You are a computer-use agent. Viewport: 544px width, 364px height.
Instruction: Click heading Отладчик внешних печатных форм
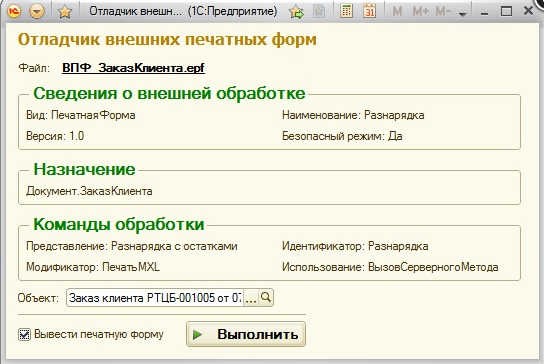click(x=167, y=40)
